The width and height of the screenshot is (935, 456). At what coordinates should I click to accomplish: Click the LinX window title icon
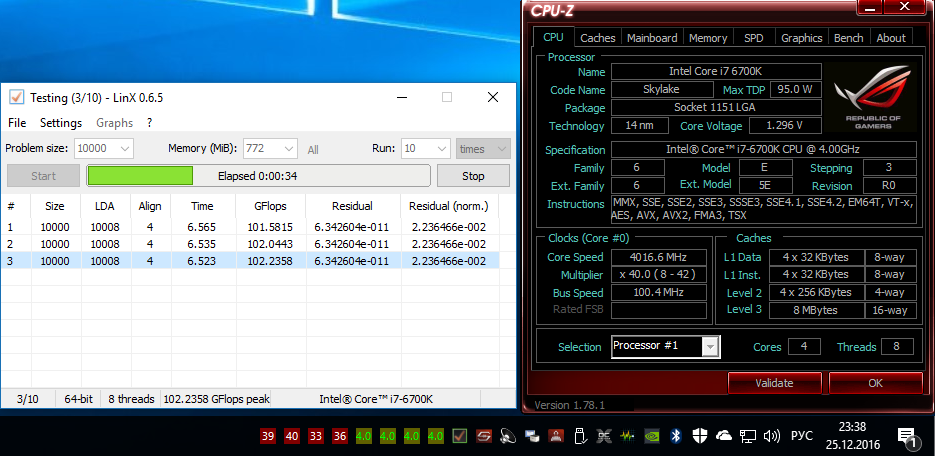click(x=16, y=97)
